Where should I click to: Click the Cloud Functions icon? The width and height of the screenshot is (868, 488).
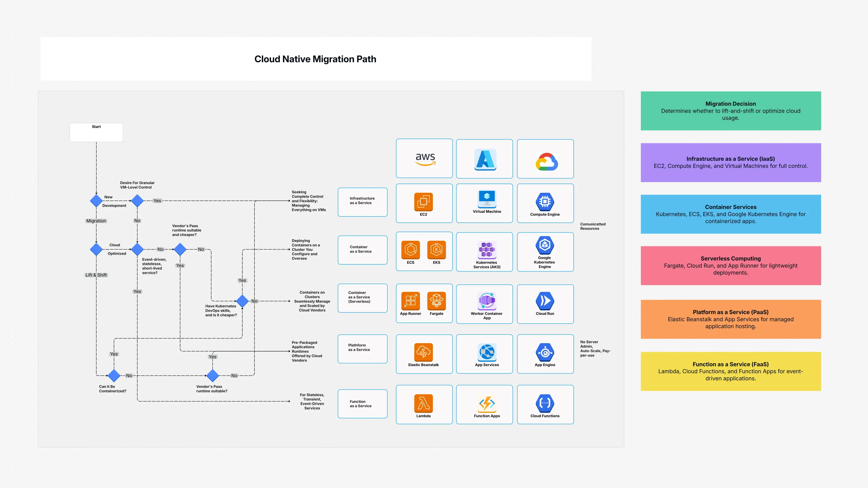(545, 403)
